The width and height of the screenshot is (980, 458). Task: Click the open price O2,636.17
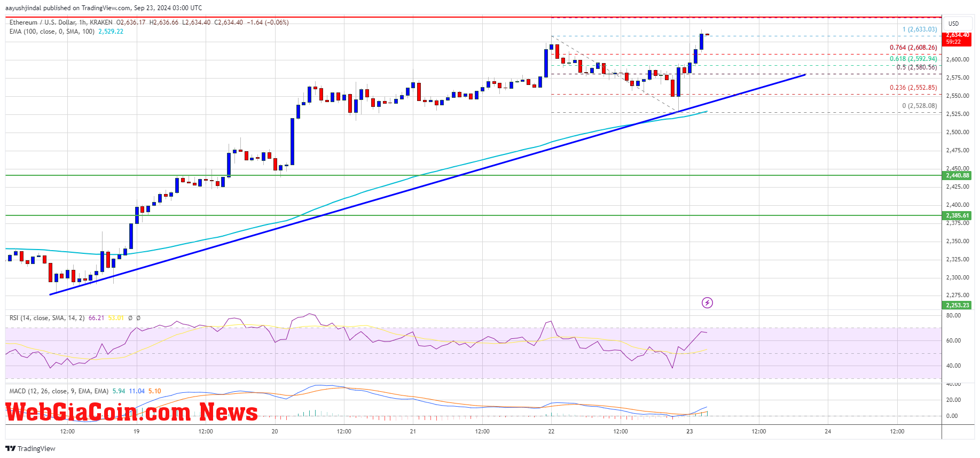(131, 22)
